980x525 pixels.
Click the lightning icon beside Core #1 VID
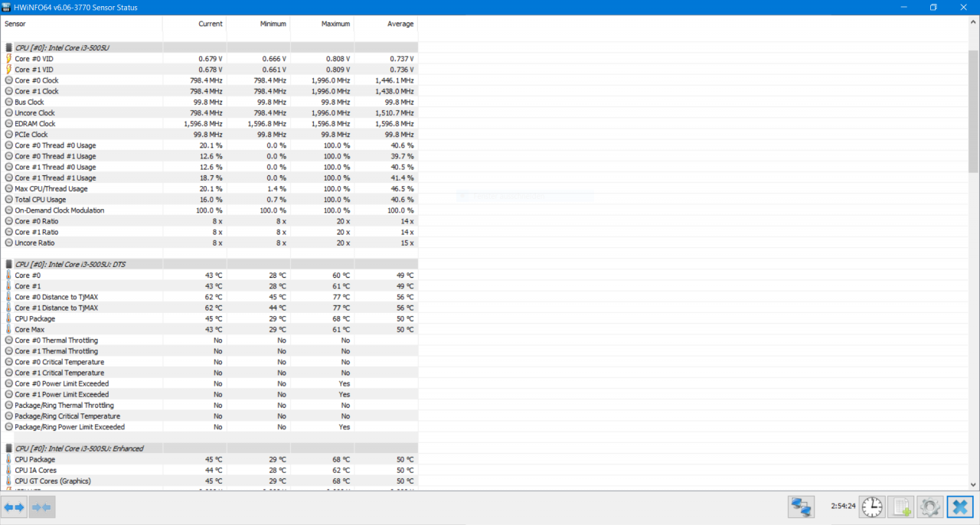point(9,70)
